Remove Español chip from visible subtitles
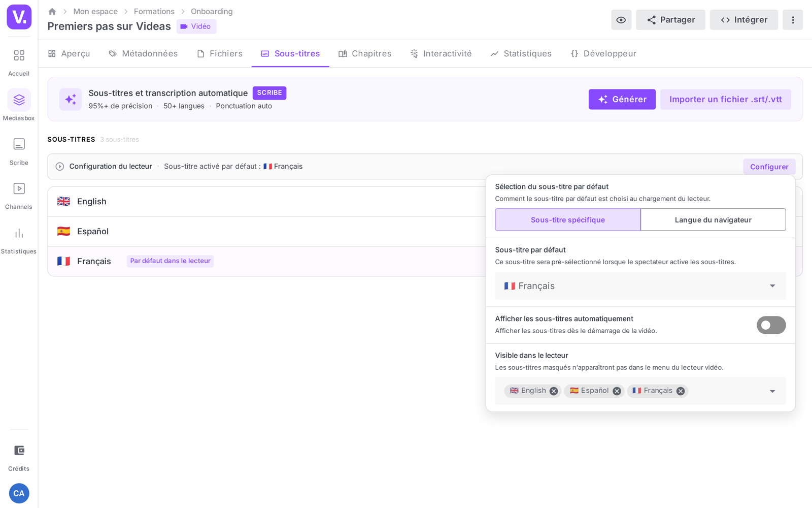 (617, 391)
